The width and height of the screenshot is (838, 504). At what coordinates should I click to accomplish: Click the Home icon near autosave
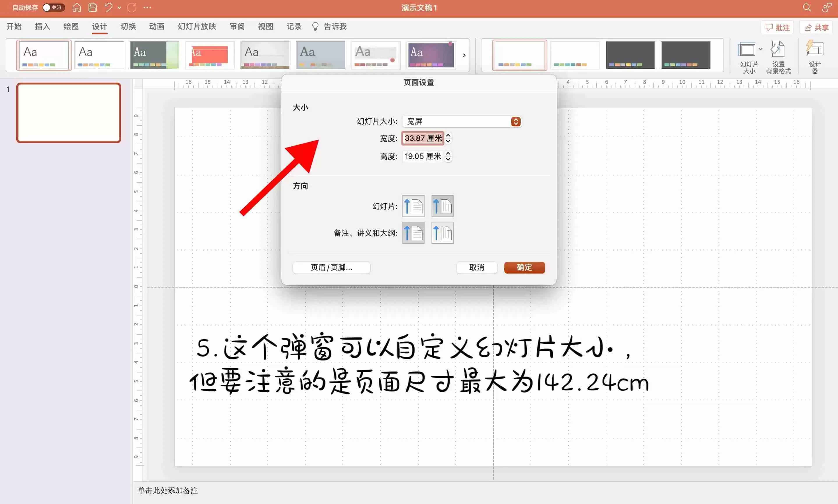[x=77, y=7]
